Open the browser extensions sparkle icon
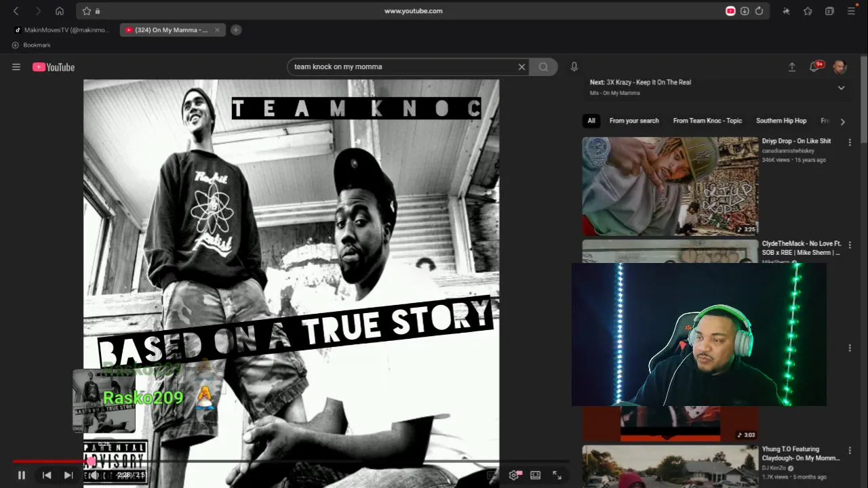The height and width of the screenshot is (488, 868). pos(786,11)
